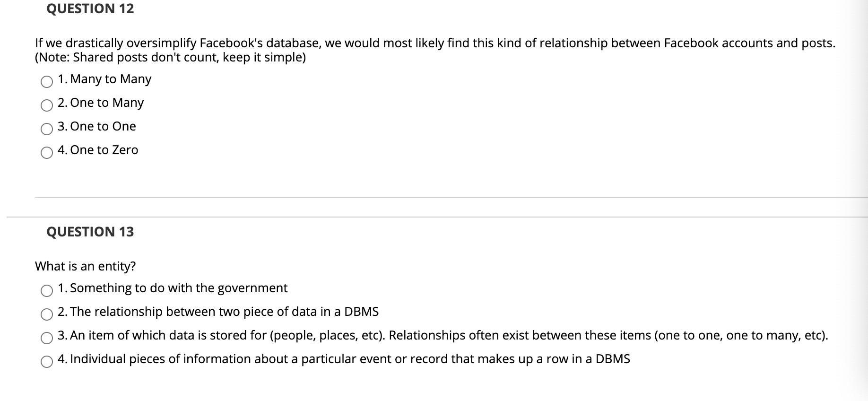The height and width of the screenshot is (401, 868).
Task: Click the 'One to One' label text
Action: 96,126
